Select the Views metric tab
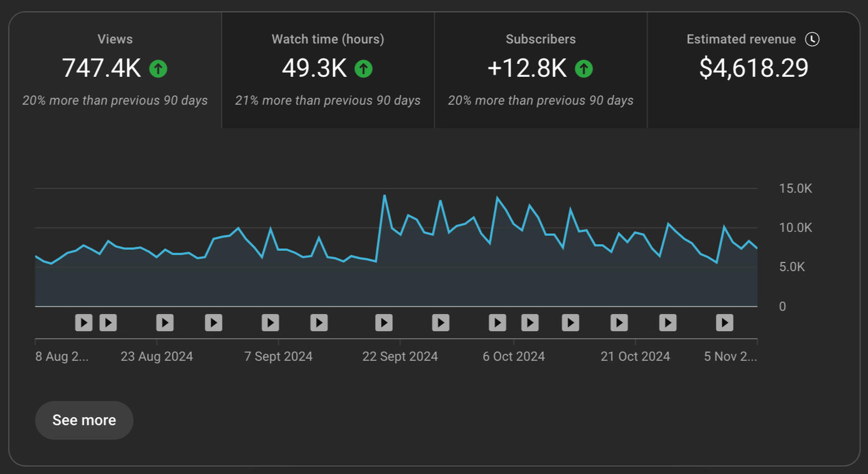868x474 pixels. [115, 70]
